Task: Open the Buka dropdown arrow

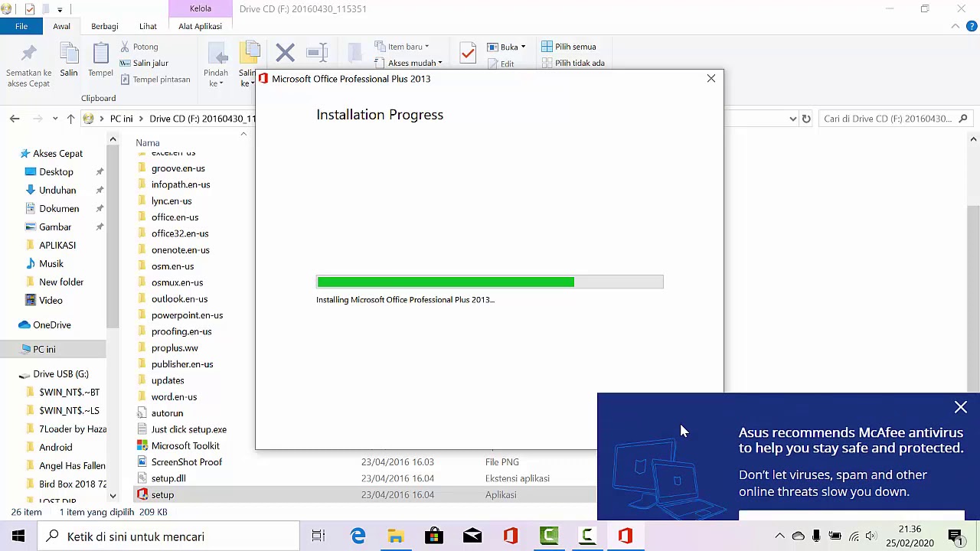Action: (x=523, y=47)
